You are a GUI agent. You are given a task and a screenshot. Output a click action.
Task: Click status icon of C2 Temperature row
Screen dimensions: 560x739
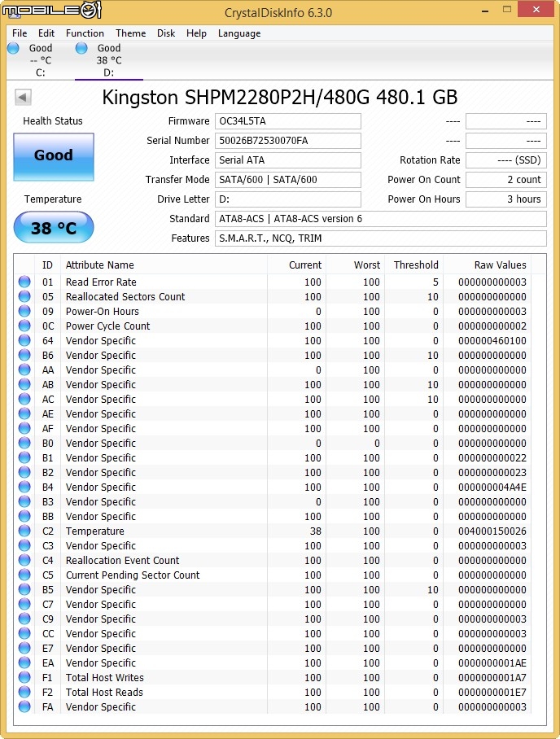[x=24, y=531]
